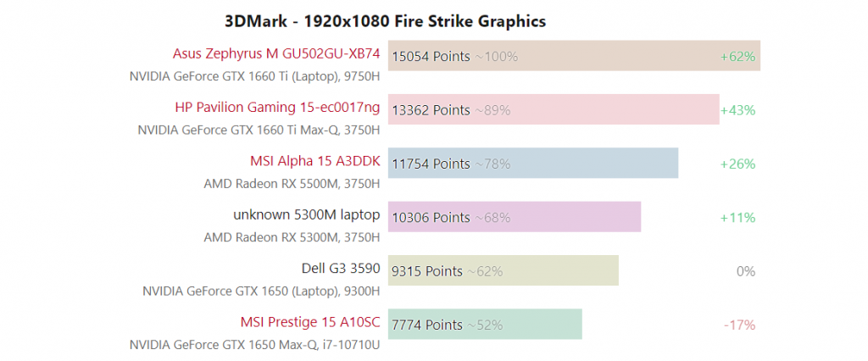This screenshot has width=868, height=361.
Task: Click the -17% difference value
Action: [x=739, y=325]
